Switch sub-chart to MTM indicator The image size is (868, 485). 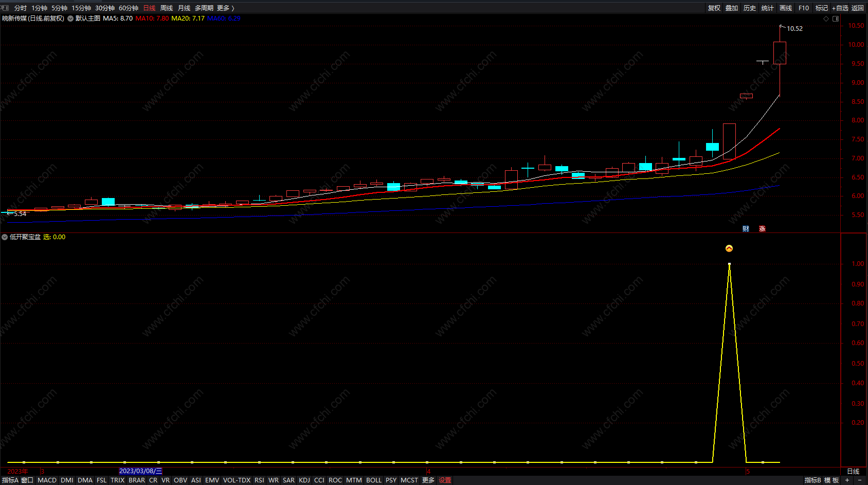pos(354,480)
